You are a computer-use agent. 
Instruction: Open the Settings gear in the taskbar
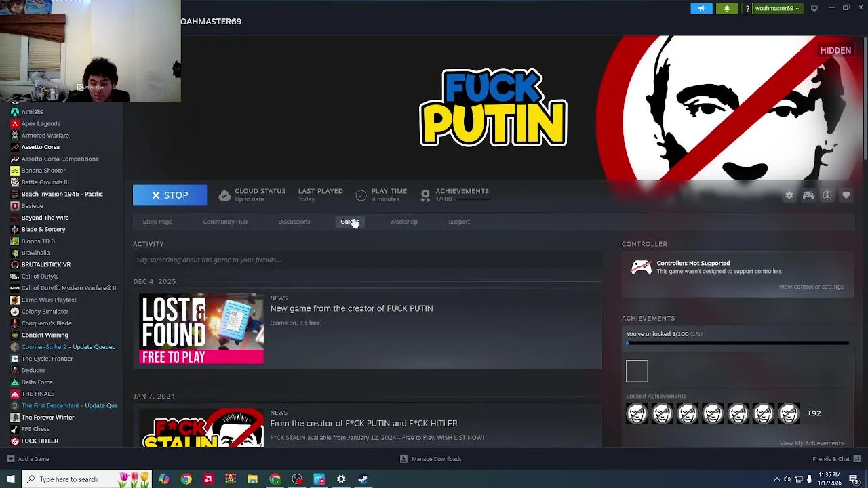click(341, 479)
